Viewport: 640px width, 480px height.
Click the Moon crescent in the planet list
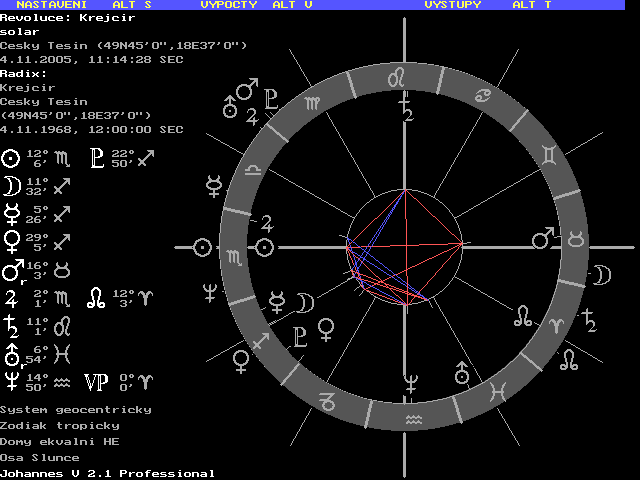[11, 185]
